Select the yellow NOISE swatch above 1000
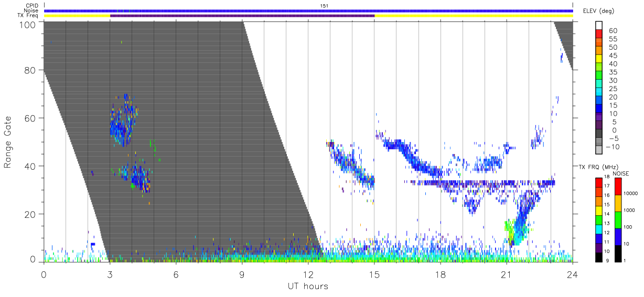The width and height of the screenshot is (644, 297). (617, 203)
